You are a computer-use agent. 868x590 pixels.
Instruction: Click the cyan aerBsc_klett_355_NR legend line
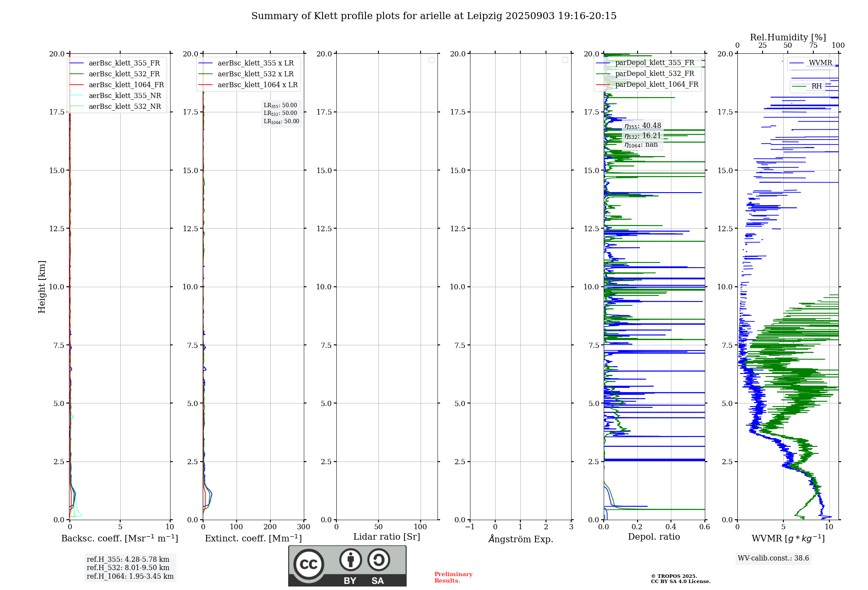click(76, 96)
